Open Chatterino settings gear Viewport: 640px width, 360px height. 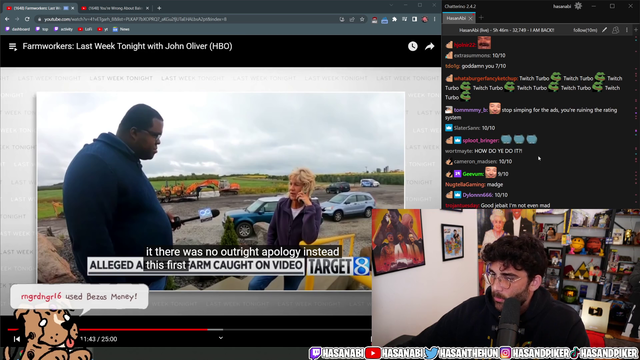click(578, 6)
